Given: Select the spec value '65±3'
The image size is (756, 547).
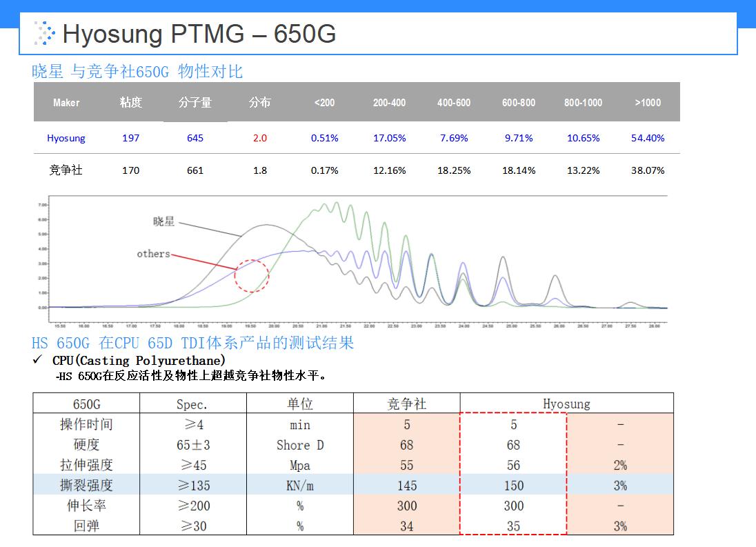Looking at the screenshot, I should point(193,445).
